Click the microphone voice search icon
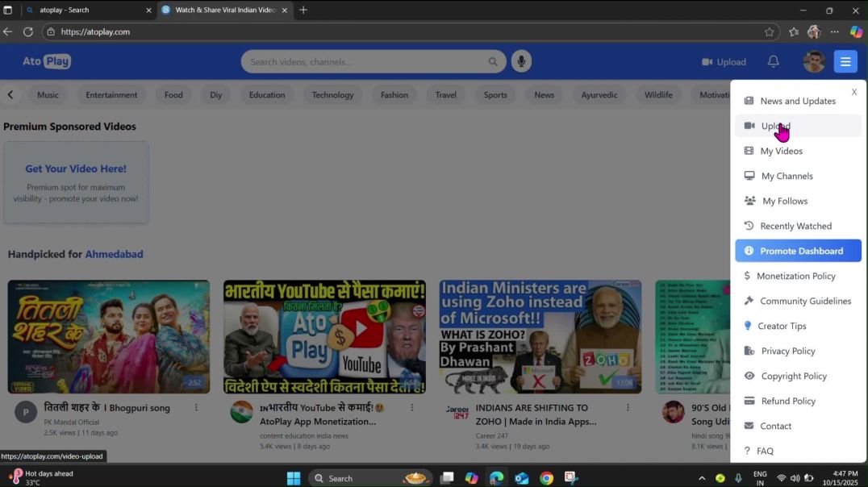The height and width of the screenshot is (487, 868). [521, 61]
